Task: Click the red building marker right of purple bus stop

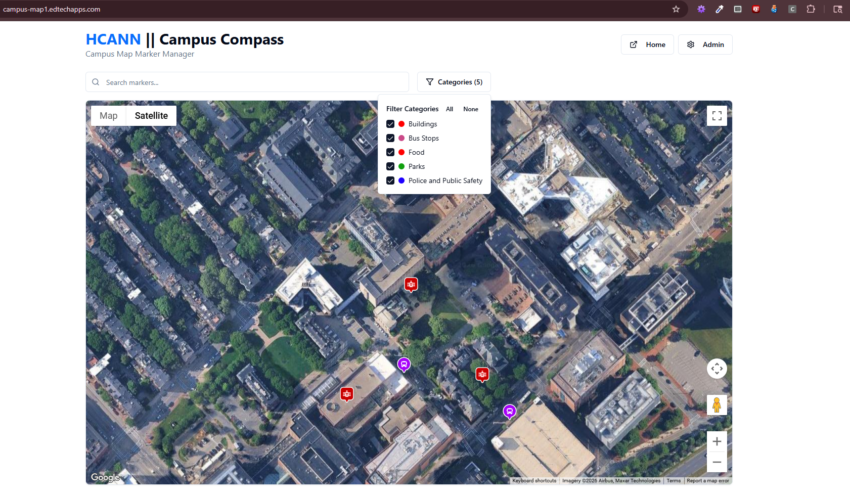Action: (x=482, y=374)
